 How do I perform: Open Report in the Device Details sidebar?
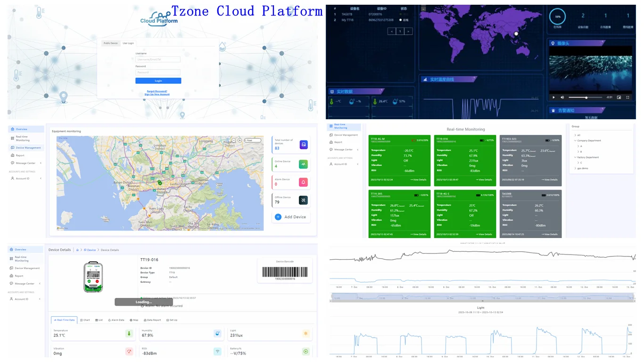(x=25, y=276)
